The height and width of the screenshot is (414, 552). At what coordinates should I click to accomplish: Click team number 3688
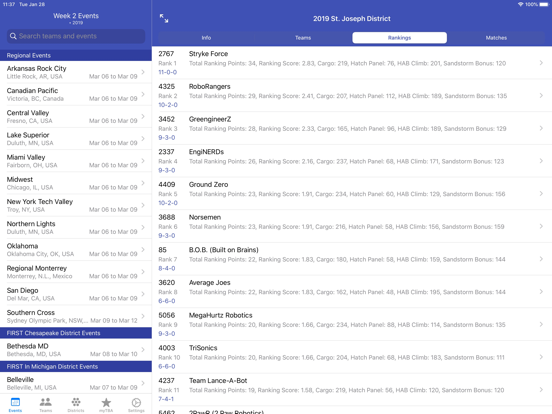pos(167,217)
